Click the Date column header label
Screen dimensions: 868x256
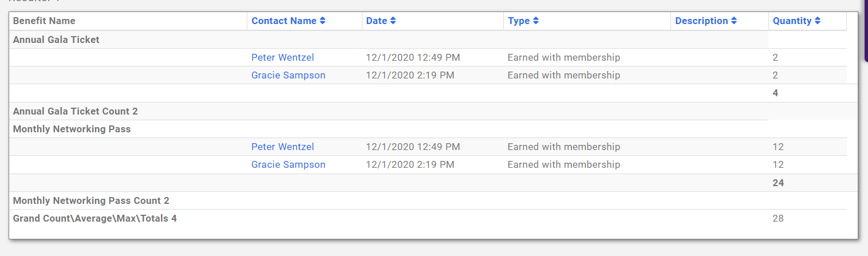(x=377, y=21)
